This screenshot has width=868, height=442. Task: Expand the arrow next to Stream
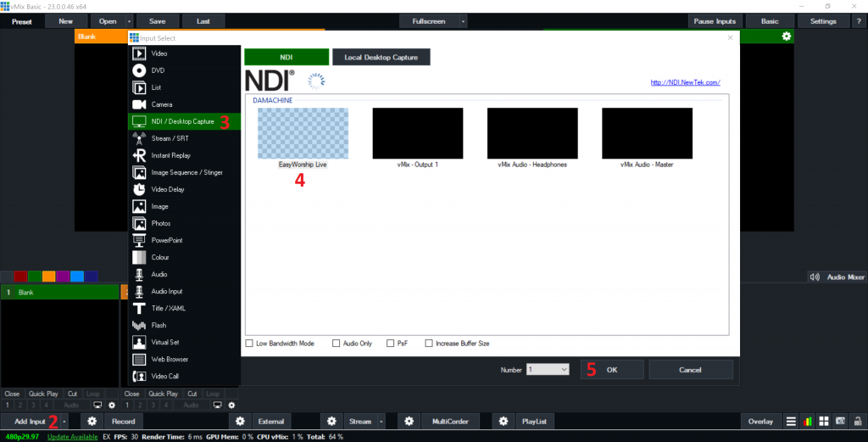point(381,422)
